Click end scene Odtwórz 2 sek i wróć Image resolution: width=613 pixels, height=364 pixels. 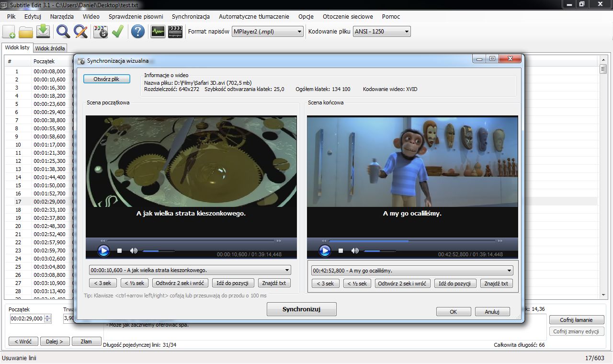pos(403,284)
